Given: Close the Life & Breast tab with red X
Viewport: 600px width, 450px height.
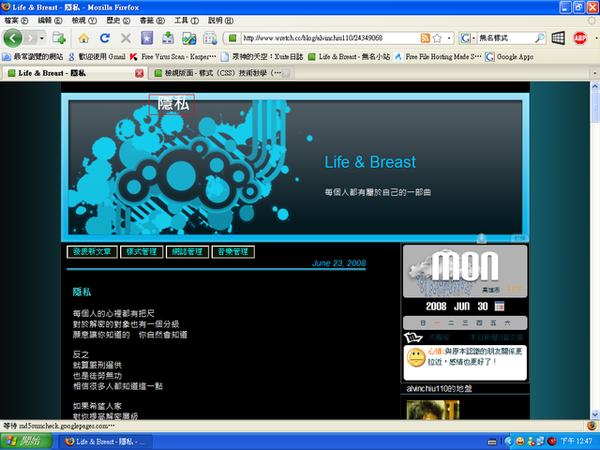Looking at the screenshot, I should 139,73.
